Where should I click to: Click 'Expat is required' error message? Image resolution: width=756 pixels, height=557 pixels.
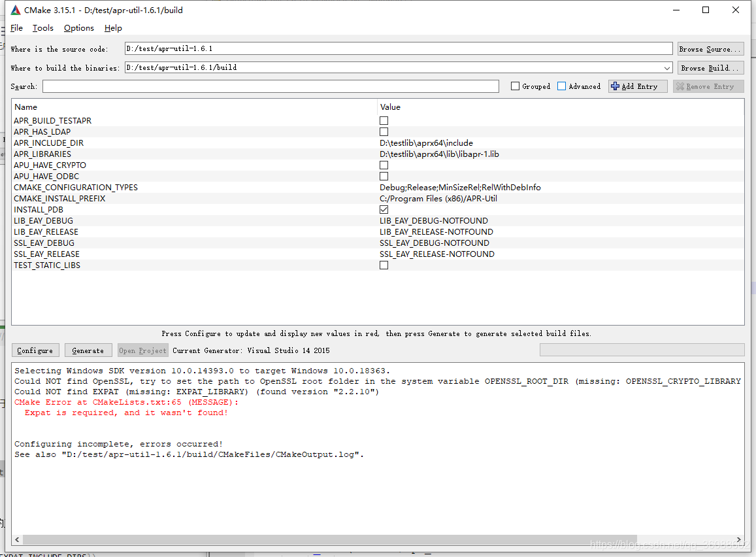[126, 413]
